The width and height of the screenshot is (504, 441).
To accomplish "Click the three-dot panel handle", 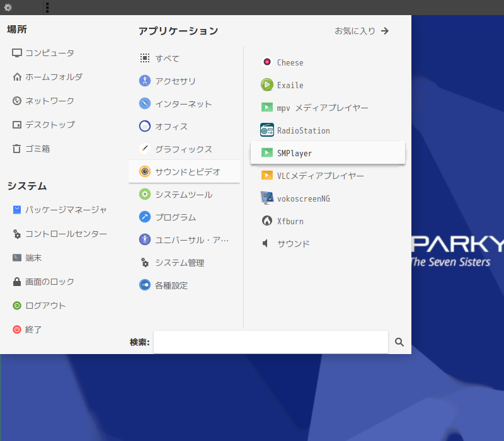I will coord(47,8).
